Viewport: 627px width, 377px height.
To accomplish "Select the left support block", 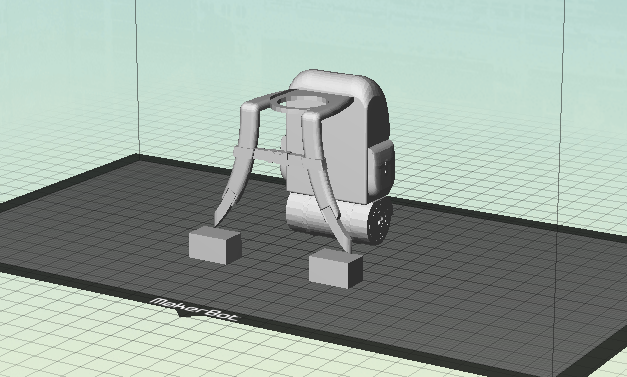I will click(x=215, y=245).
